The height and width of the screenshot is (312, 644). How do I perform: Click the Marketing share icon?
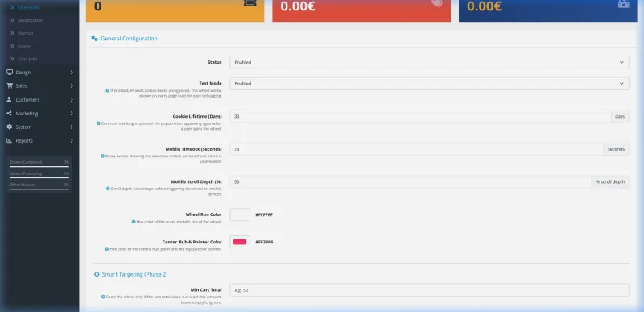[9, 114]
